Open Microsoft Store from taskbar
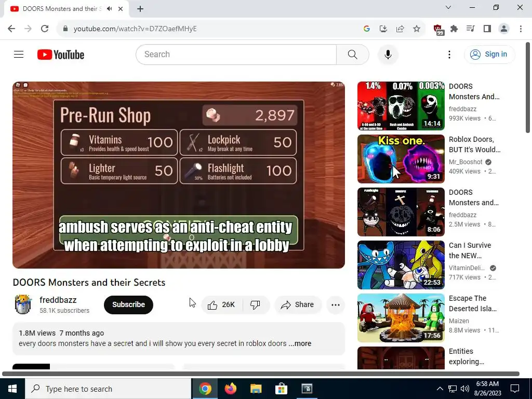The image size is (532, 399). pyautogui.click(x=281, y=389)
